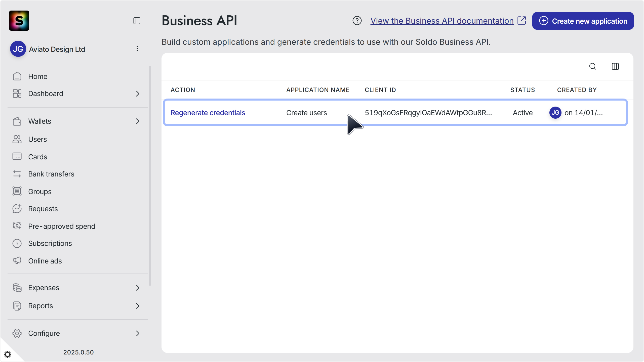Screen dimensions: 644x362
Task: Open the black settings cog at bottom-left corner
Action: (8, 354)
